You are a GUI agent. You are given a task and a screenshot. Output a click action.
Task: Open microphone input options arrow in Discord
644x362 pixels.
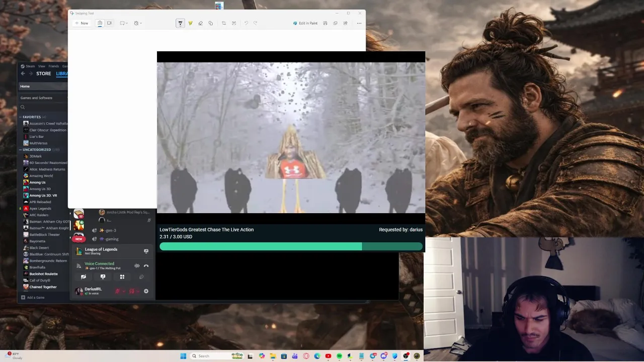click(123, 291)
